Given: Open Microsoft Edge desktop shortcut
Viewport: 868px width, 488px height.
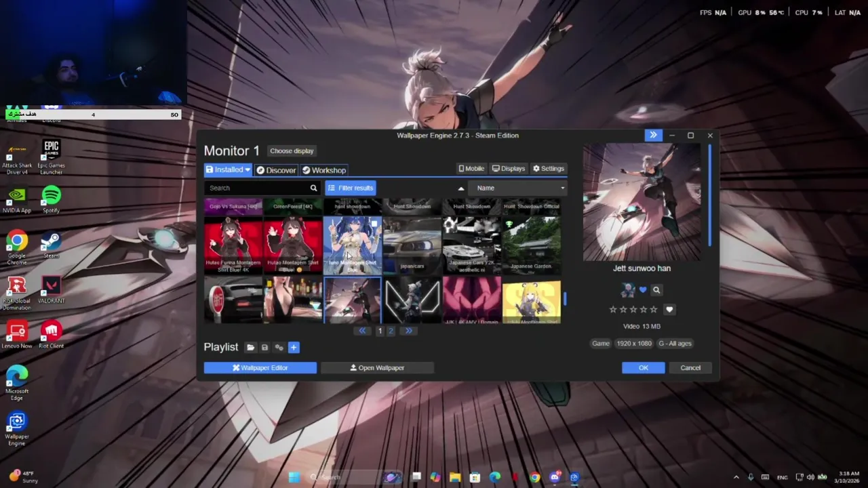Looking at the screenshot, I should [17, 383].
